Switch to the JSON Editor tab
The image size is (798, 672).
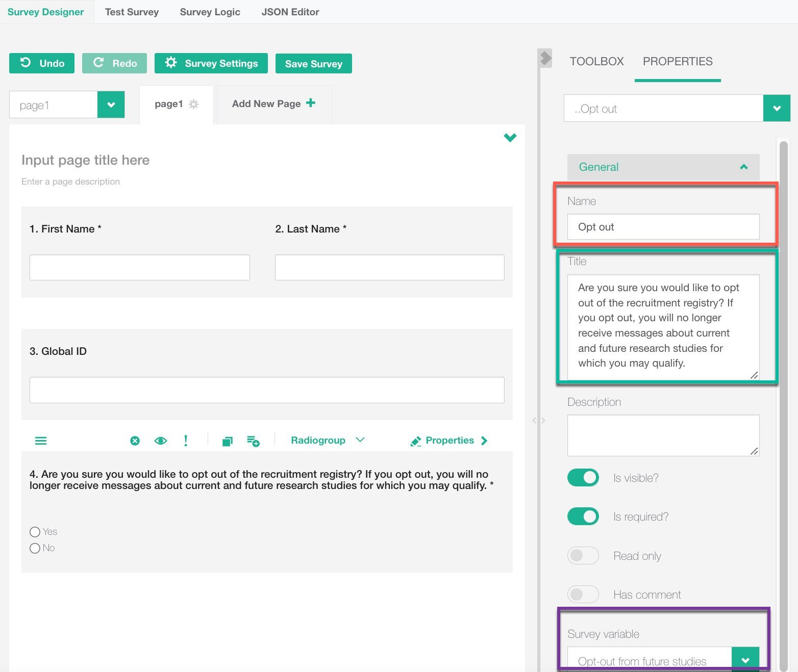tap(290, 12)
